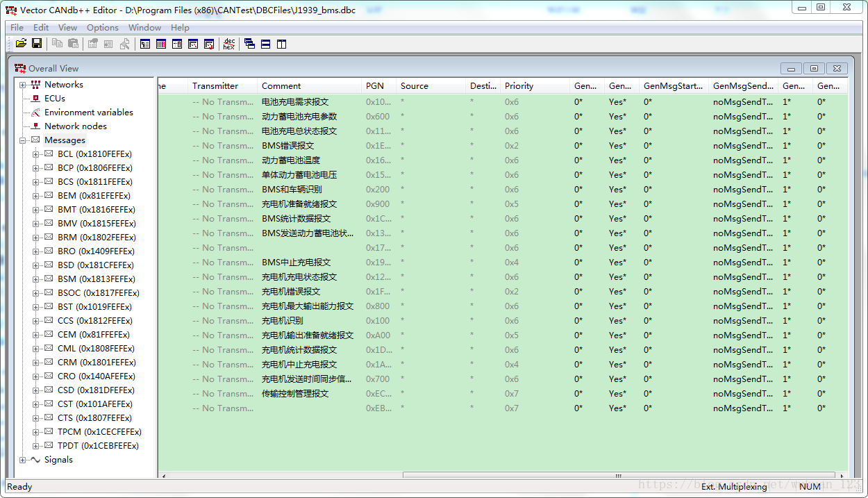Click the horizontal scrollbar thumb
The image size is (868, 498).
[617, 476]
